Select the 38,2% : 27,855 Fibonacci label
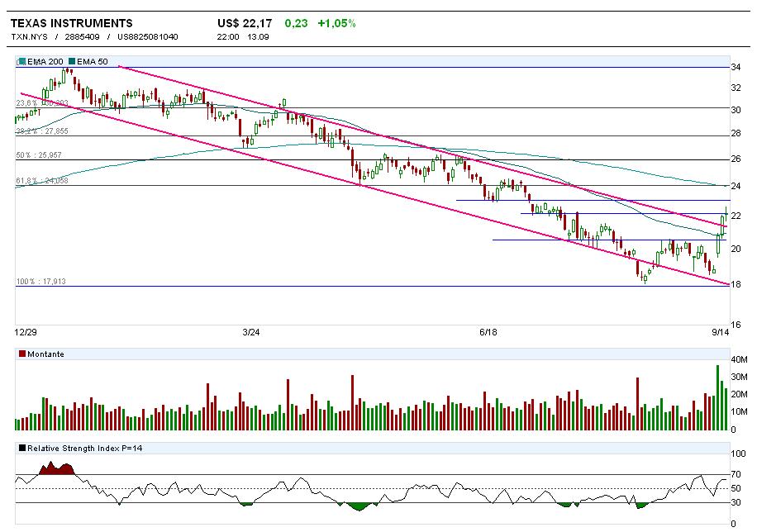 coord(42,131)
